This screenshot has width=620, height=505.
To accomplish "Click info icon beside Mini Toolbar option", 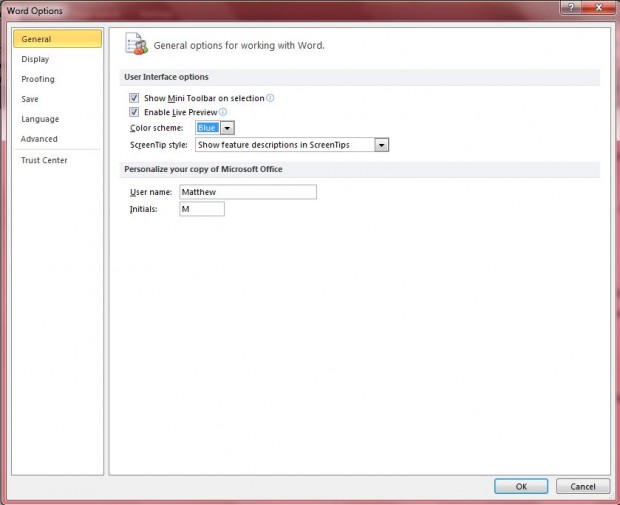I will pos(270,98).
